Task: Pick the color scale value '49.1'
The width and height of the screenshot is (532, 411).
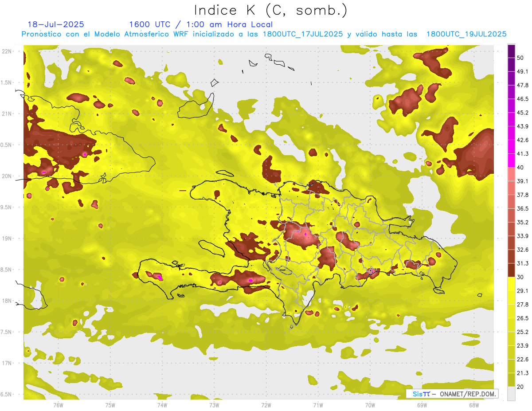Action: click(523, 71)
